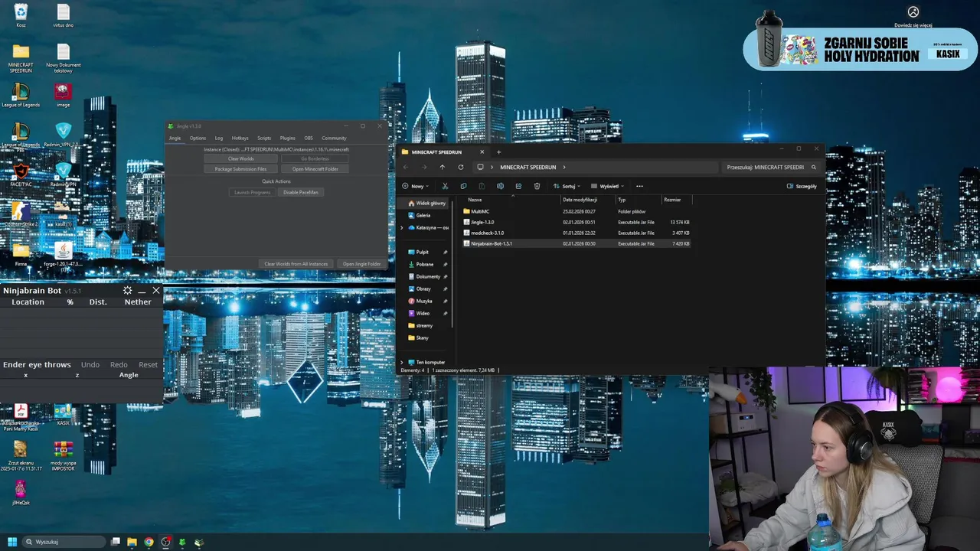The width and height of the screenshot is (980, 551).
Task: Switch to Log tab in Jingle
Action: pyautogui.click(x=219, y=139)
